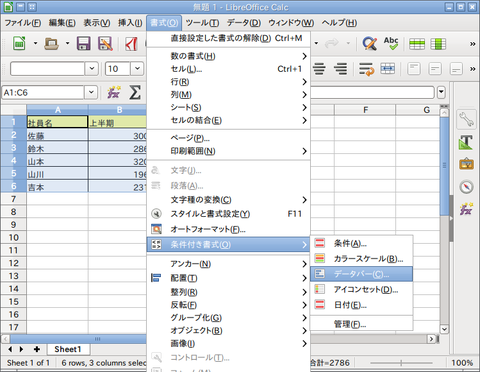Click the New spreadsheet icon
480x372 pixels.
pos(19,43)
